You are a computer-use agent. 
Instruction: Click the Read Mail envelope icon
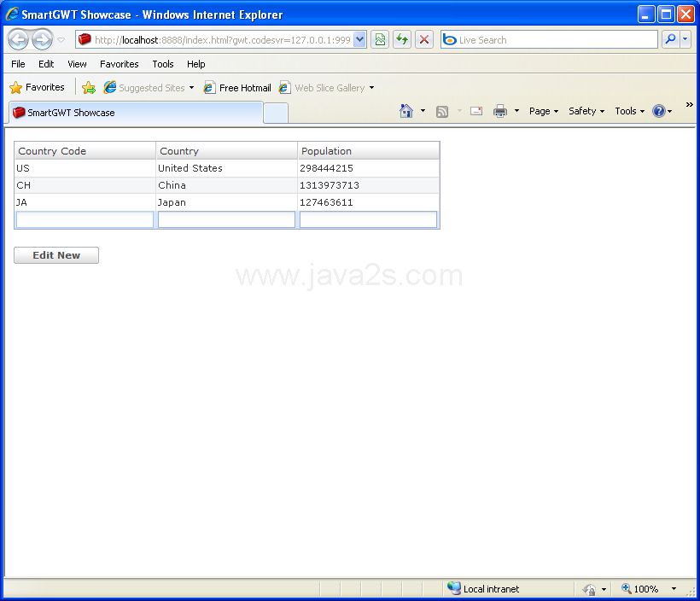click(x=476, y=111)
